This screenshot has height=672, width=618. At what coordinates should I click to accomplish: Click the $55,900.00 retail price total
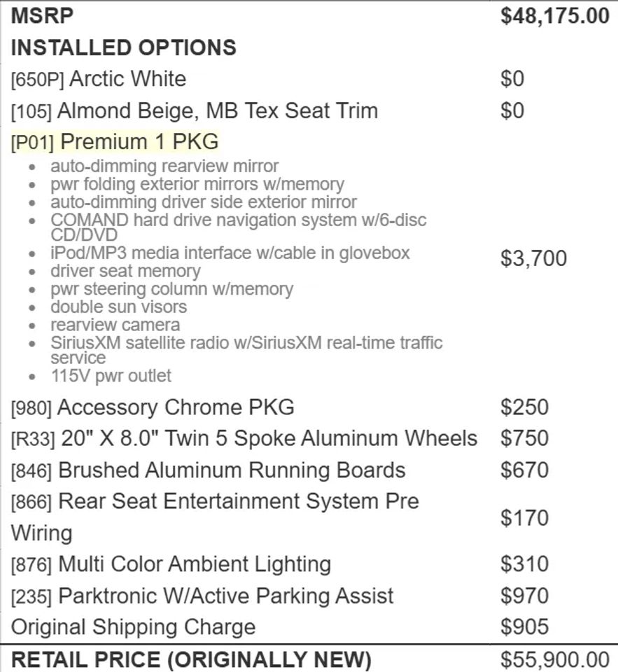555,659
